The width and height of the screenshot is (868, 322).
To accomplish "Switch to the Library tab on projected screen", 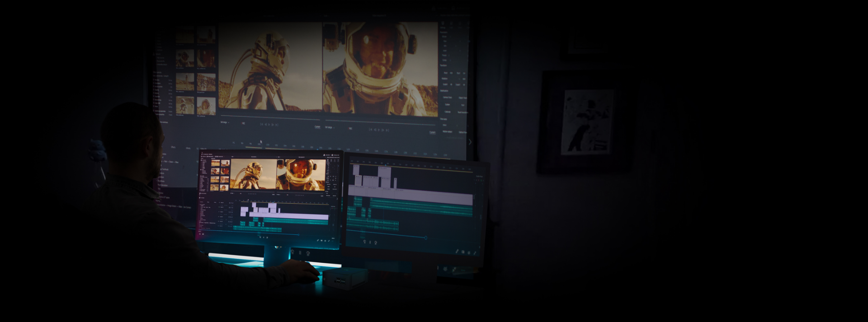I will [188, 148].
